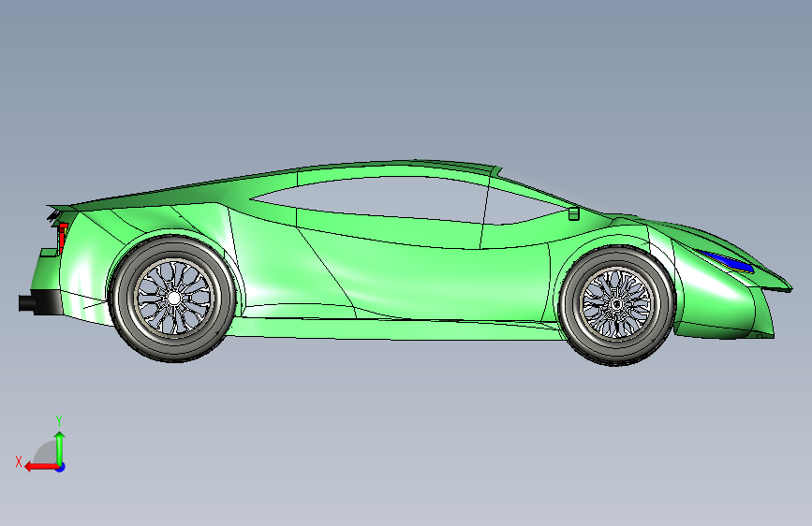This screenshot has width=812, height=526.
Task: Click the green Y axis arrow of triad
Action: 60,448
